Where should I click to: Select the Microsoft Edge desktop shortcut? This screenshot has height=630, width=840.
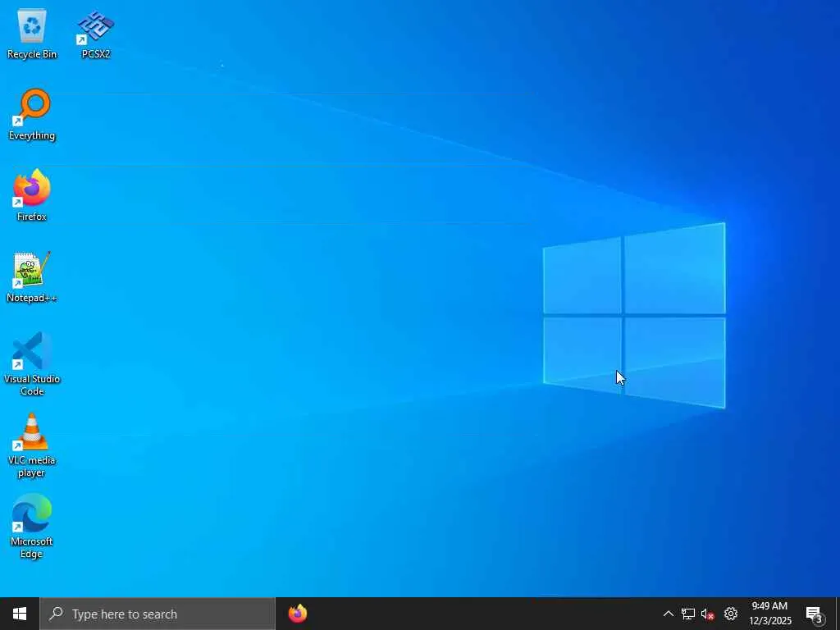click(x=32, y=527)
